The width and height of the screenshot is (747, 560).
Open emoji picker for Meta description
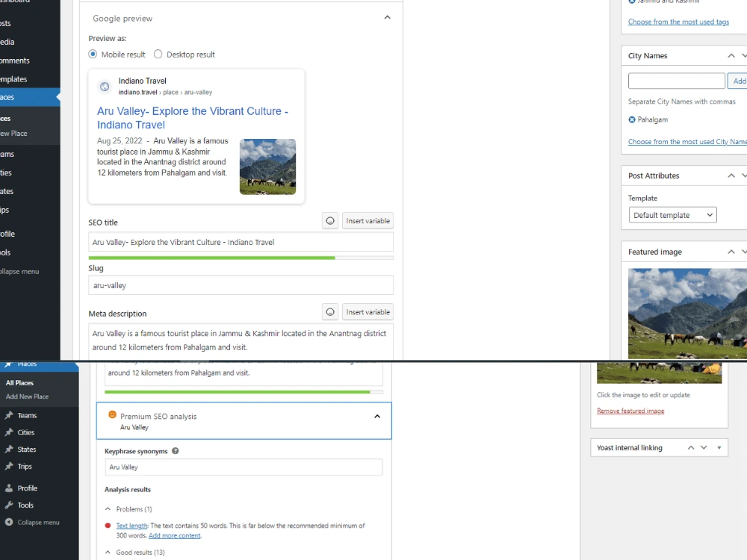tap(330, 312)
